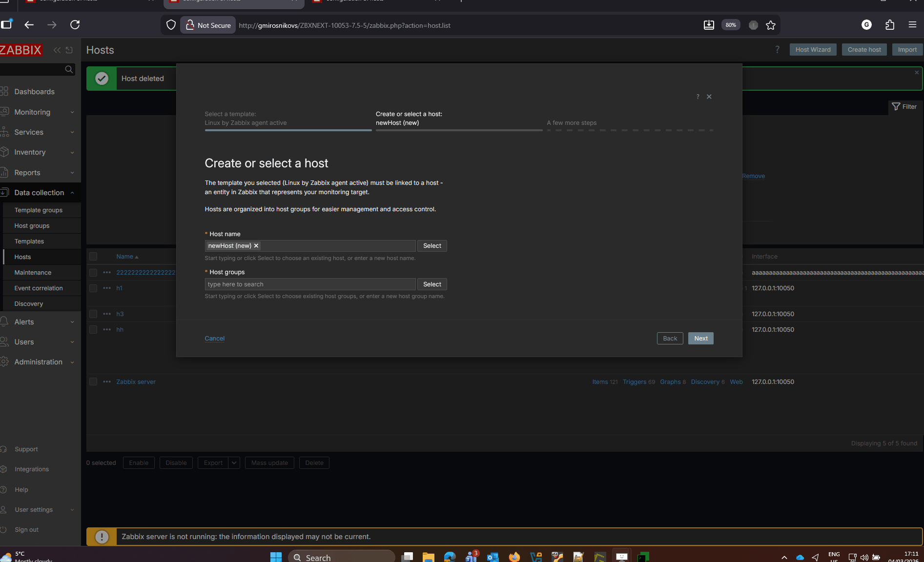The image size is (924, 562).
Task: Click the sidebar search magnifier icon
Action: pos(69,70)
